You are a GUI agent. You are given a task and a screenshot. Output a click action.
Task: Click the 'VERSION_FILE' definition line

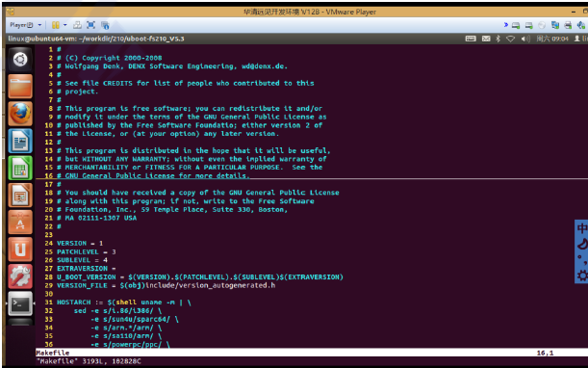click(x=166, y=285)
